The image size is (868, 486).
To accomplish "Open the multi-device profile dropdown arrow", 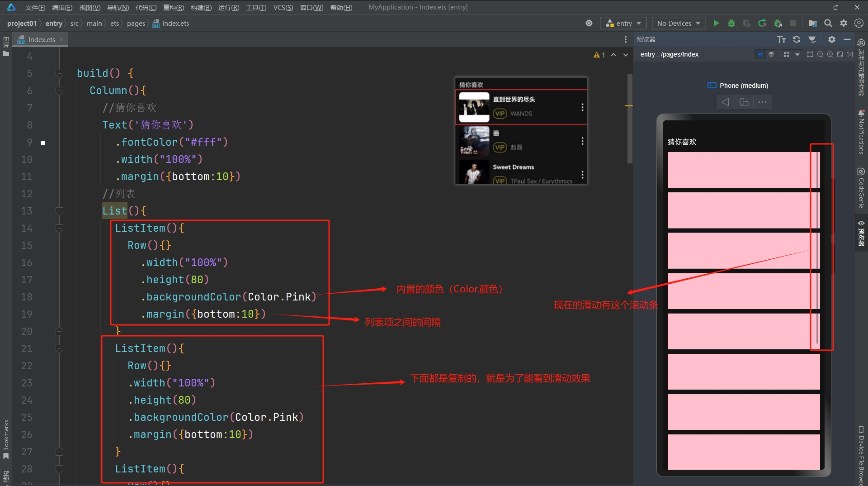I will 797,54.
